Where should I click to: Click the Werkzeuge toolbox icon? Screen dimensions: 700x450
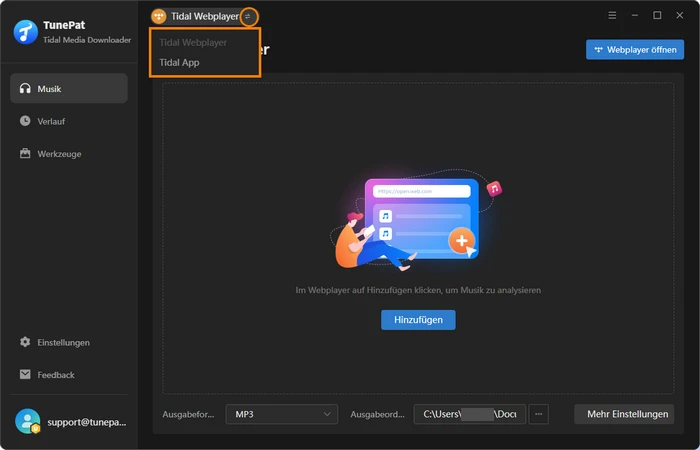25,154
